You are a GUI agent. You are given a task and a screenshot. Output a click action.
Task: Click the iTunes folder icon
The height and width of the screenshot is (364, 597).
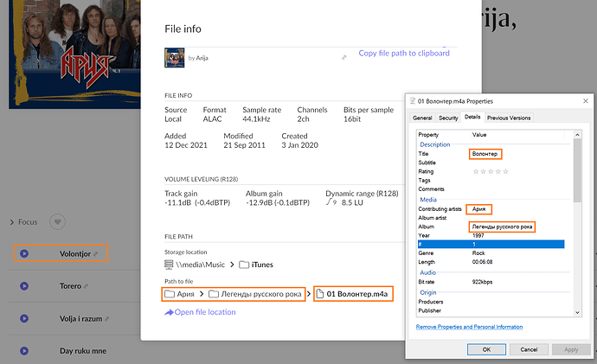[244, 265]
